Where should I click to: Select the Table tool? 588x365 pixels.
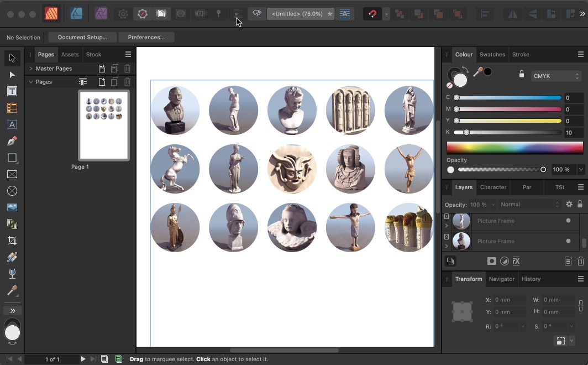click(12, 108)
